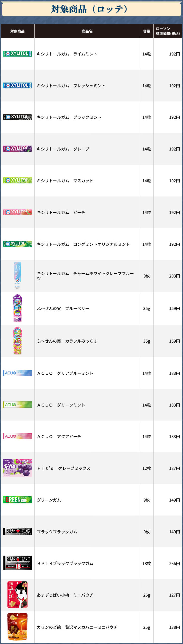Select the カリンのど飴 Manuka honey pouch image
The image size is (183, 644).
pyautogui.click(x=17, y=626)
